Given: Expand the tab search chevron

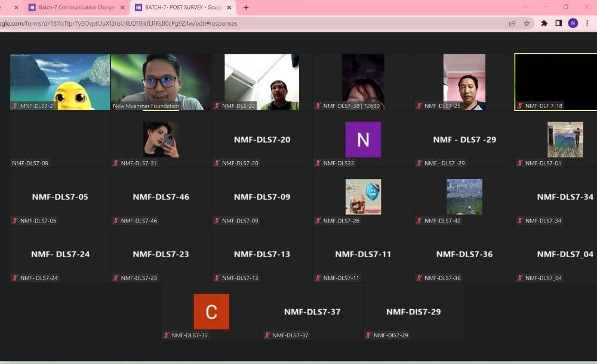Looking at the screenshot, I should coord(525,7).
